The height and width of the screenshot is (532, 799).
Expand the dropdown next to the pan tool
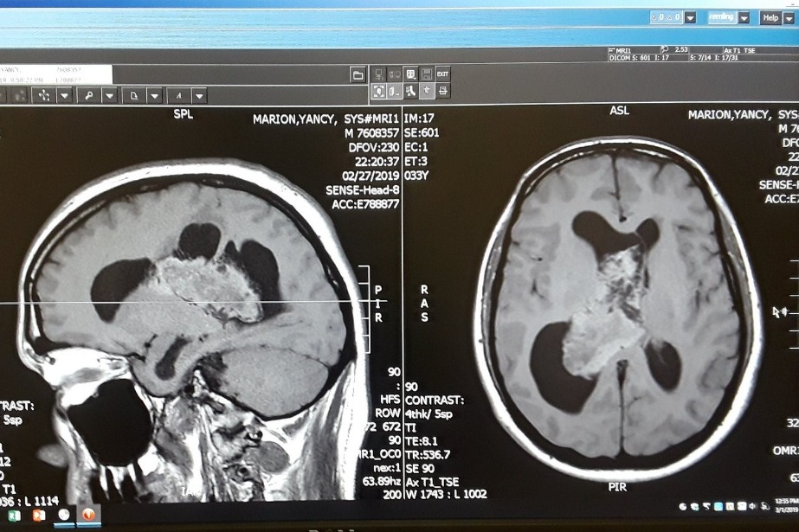63,96
